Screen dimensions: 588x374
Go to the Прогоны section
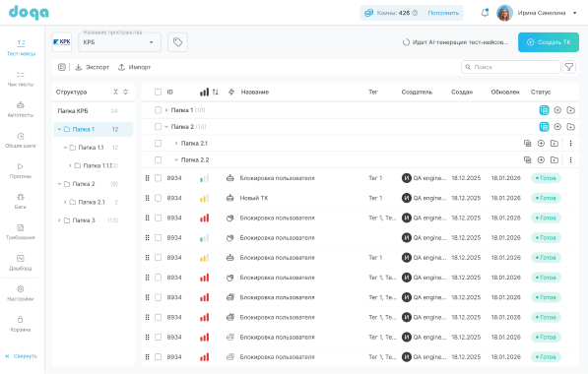21,170
